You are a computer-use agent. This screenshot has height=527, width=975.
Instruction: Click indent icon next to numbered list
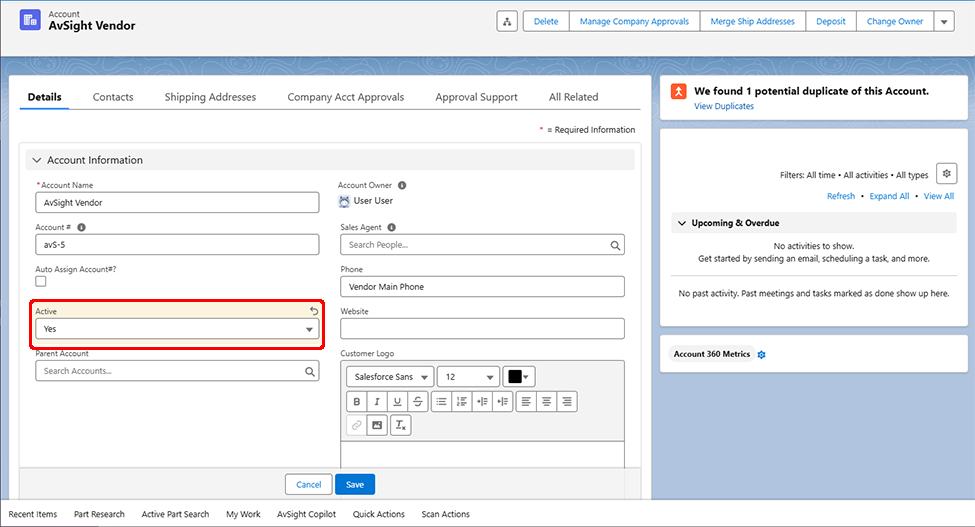pyautogui.click(x=483, y=401)
